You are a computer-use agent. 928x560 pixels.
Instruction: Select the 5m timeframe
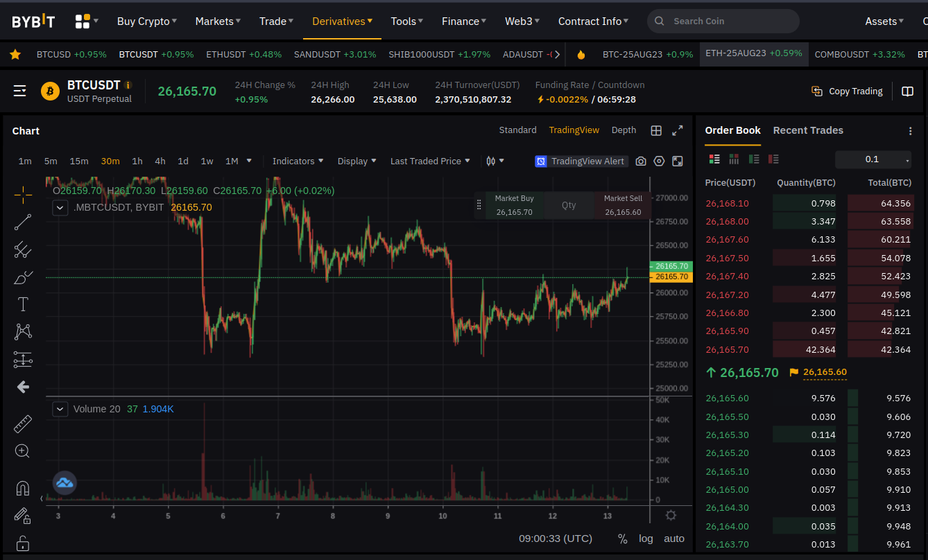point(51,161)
